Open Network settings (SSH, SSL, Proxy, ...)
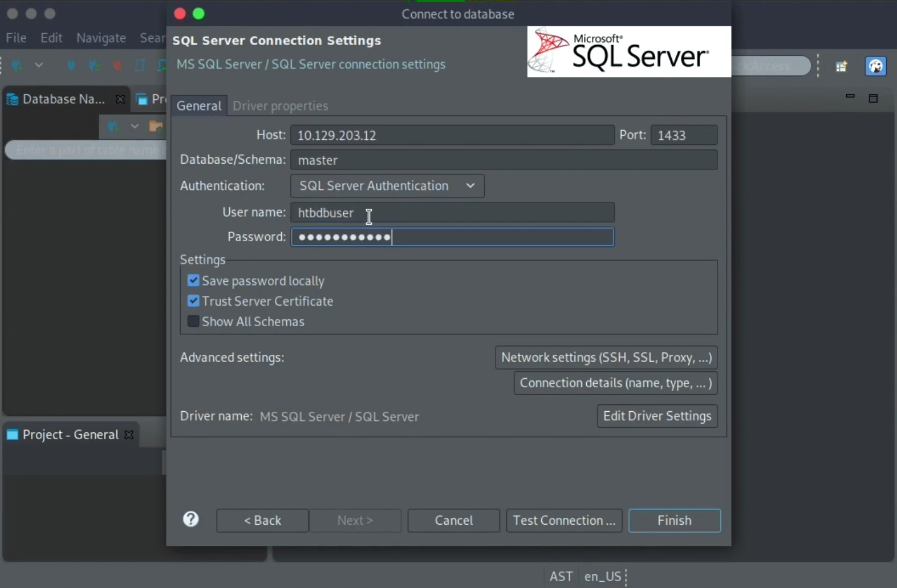 point(606,358)
